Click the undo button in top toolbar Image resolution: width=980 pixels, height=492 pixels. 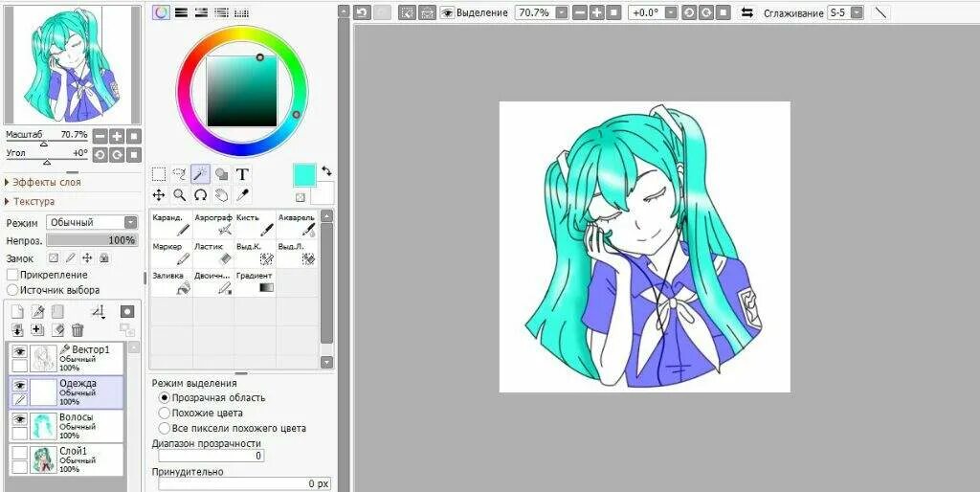[361, 12]
